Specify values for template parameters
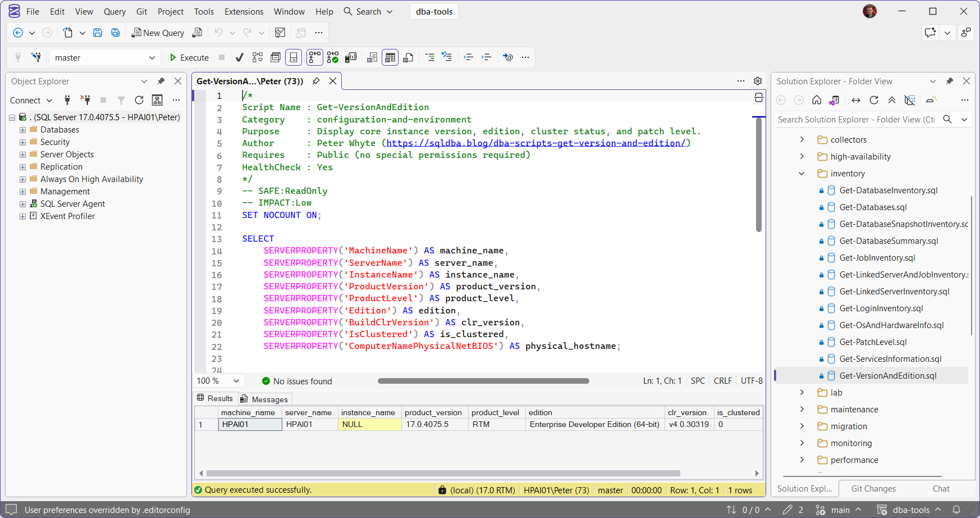Screen dimensions: 980x518 tap(508, 57)
